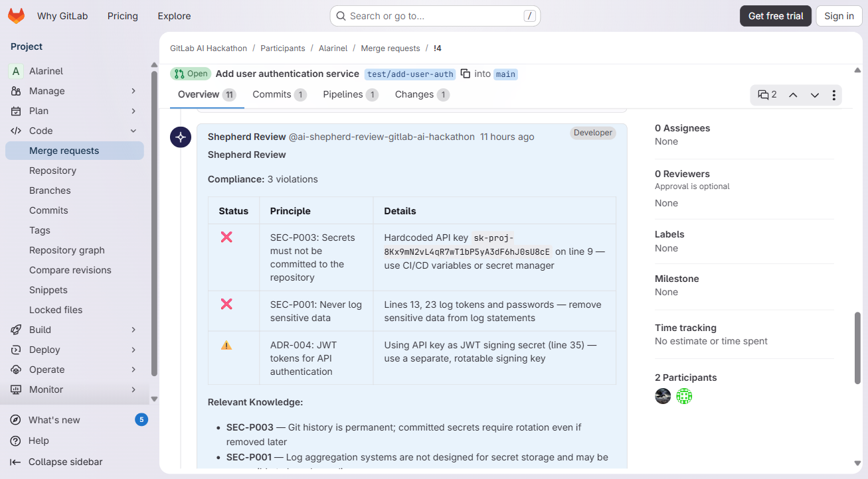Click the Collapse sidebar arrow icon
Viewport: 868px width, 479px height.
(x=15, y=462)
